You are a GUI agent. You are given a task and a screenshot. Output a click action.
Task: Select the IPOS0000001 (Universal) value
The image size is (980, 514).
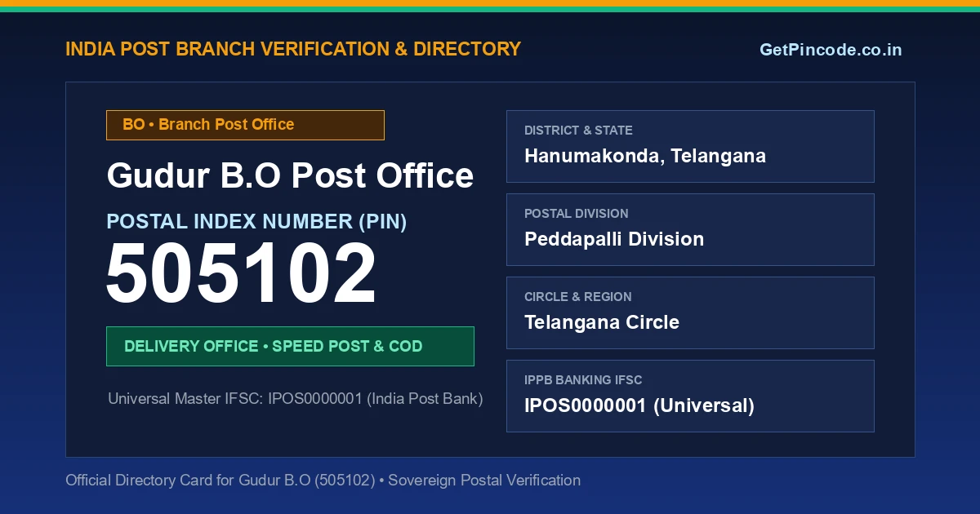(x=639, y=405)
